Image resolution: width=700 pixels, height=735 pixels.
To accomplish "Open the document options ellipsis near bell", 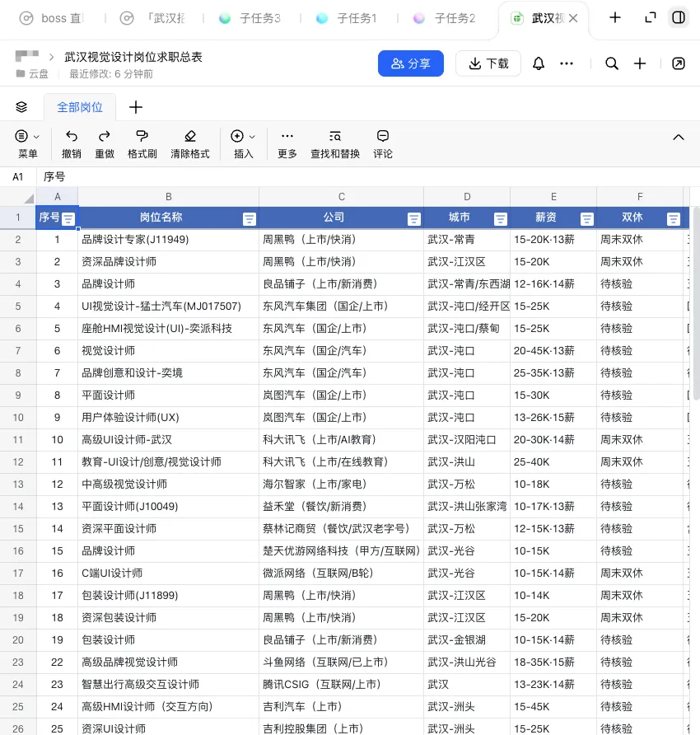I will coord(567,63).
